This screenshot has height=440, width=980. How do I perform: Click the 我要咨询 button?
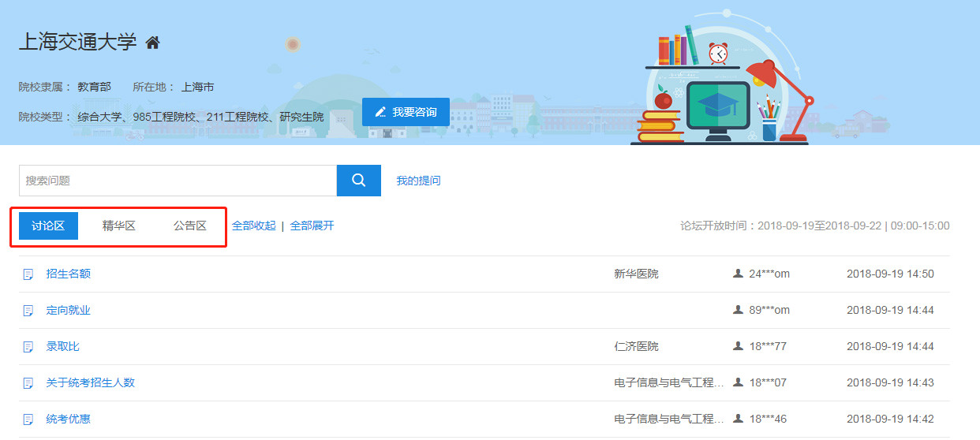point(406,112)
